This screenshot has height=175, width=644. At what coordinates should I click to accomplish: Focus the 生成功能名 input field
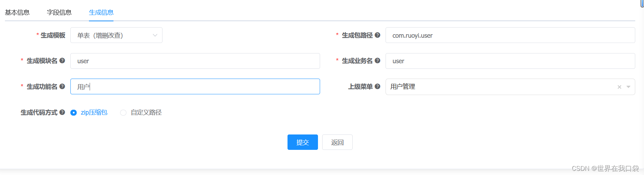195,86
